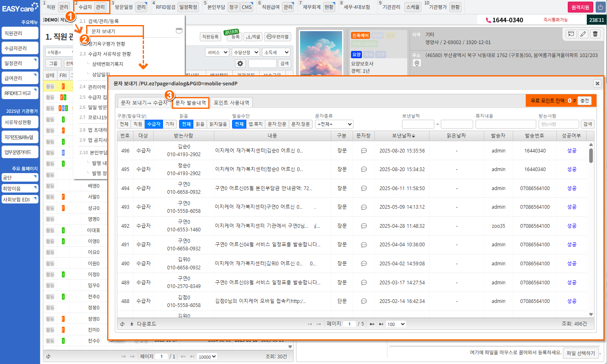
Task: Click the 받는사람 search input field
Action: 558,124
